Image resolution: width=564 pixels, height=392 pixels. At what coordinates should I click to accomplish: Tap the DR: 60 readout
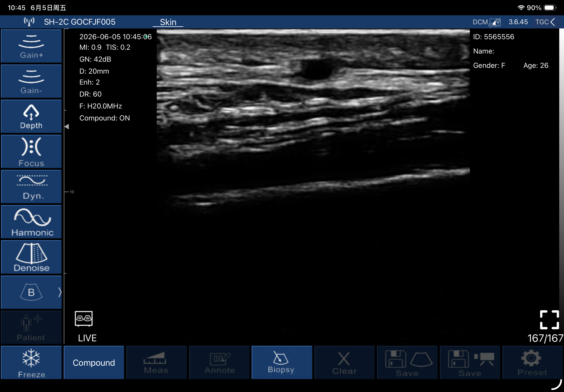[x=90, y=94]
